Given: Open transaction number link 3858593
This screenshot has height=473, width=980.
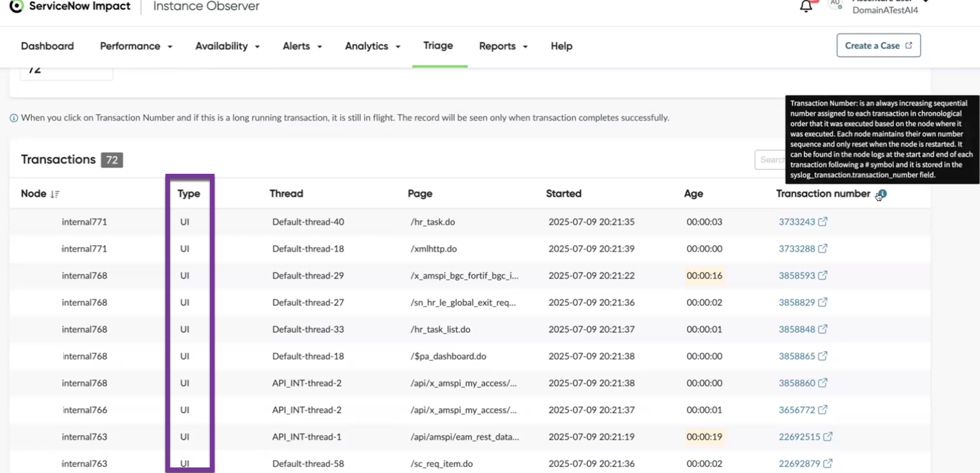Looking at the screenshot, I should tap(797, 276).
